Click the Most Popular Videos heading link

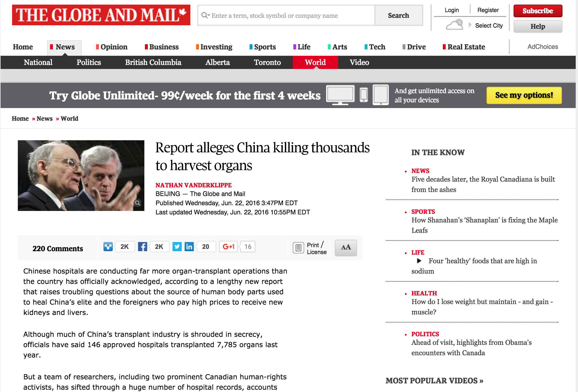pos(435,381)
